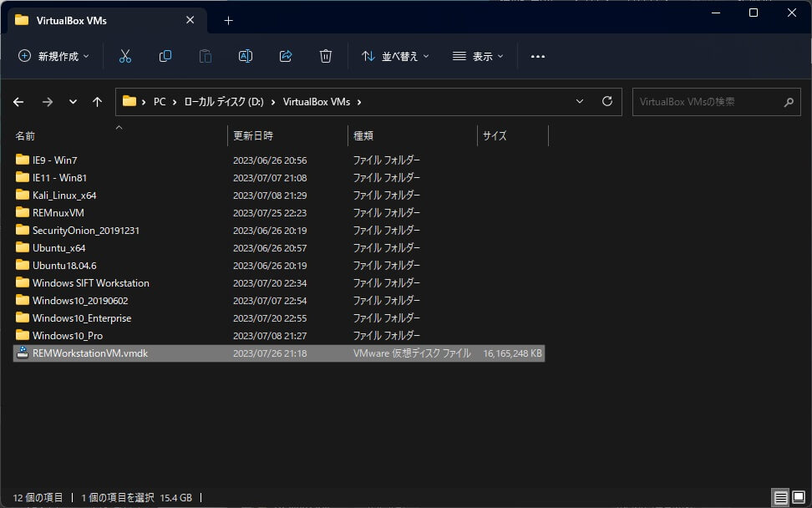812x508 pixels.
Task: Select Windows10_Pro folder
Action: tap(68, 336)
